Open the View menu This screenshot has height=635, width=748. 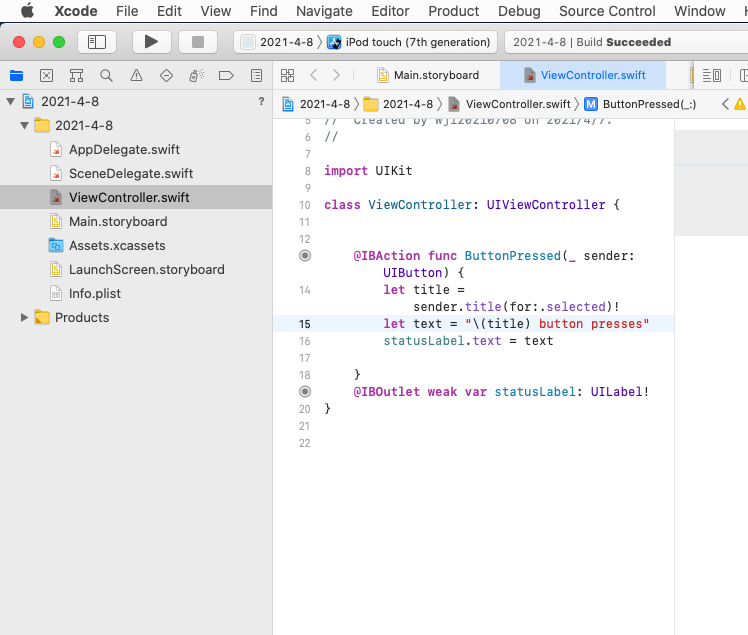coord(216,11)
